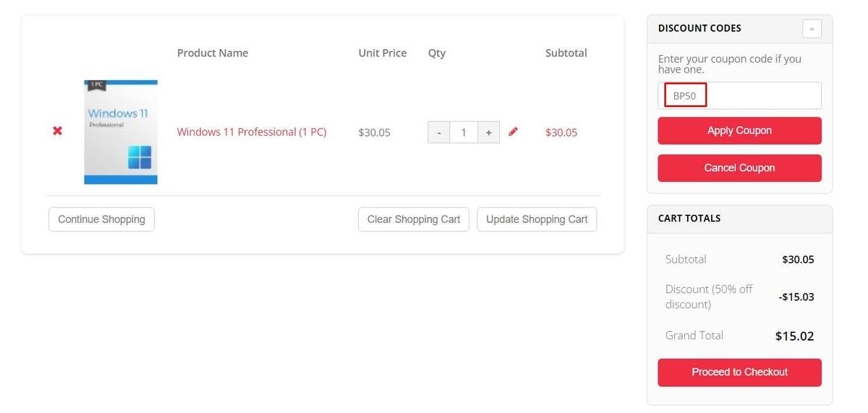Update the shopping cart

[x=537, y=219]
